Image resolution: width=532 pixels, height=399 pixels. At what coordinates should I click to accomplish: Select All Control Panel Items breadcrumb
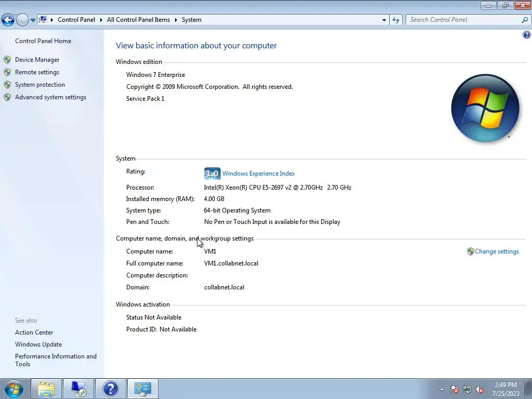click(x=138, y=20)
